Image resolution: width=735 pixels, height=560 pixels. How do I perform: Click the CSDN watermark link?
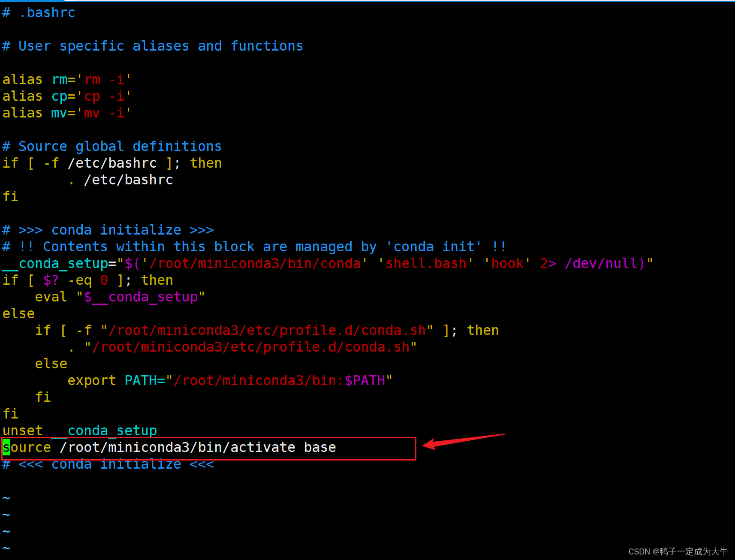click(677, 551)
